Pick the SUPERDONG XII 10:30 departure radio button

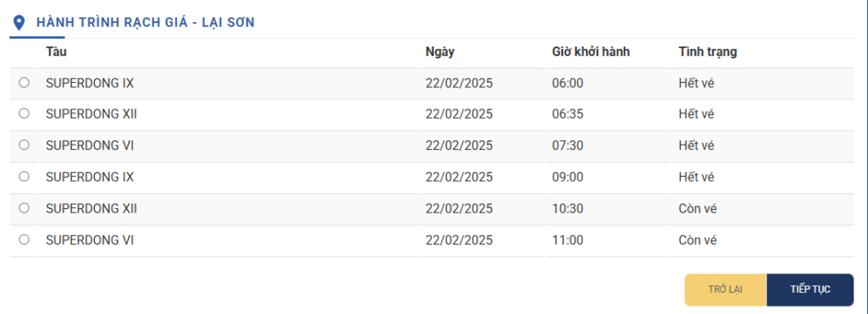[24, 208]
